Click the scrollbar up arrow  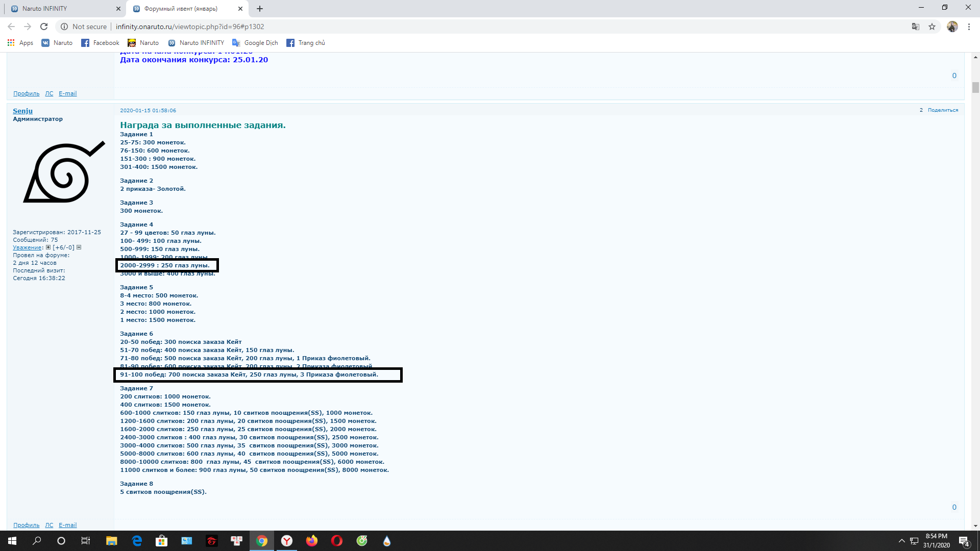tap(975, 57)
